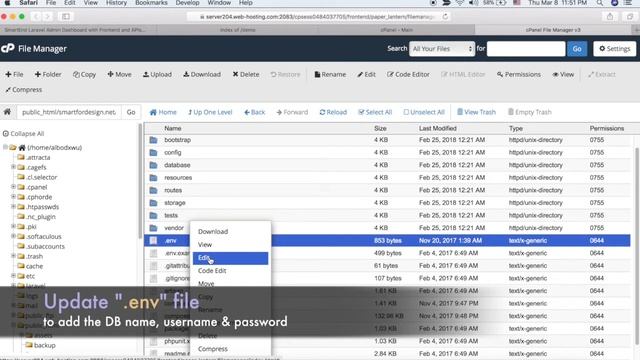Expand the .softaculous folder in tree
This screenshot has width=640, height=360.
(x=13, y=236)
